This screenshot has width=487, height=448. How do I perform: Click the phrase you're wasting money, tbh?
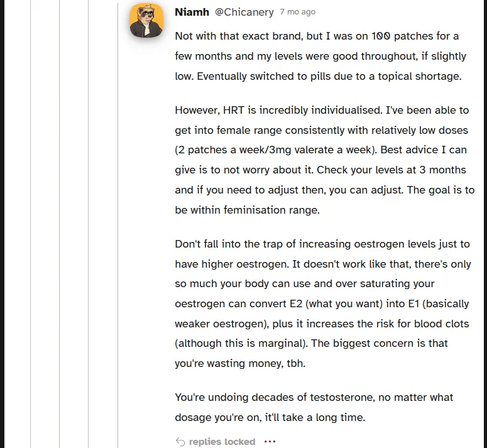pyautogui.click(x=240, y=364)
